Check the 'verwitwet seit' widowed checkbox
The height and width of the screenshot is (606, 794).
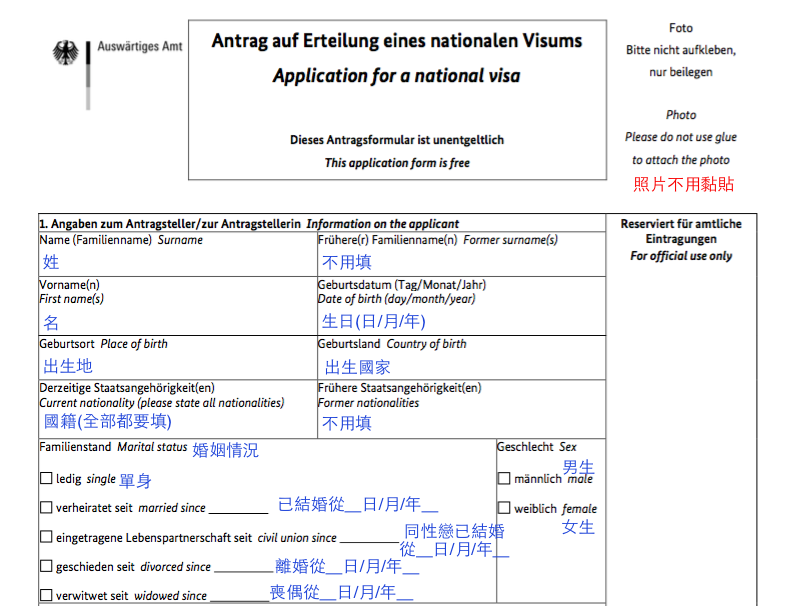click(x=46, y=595)
